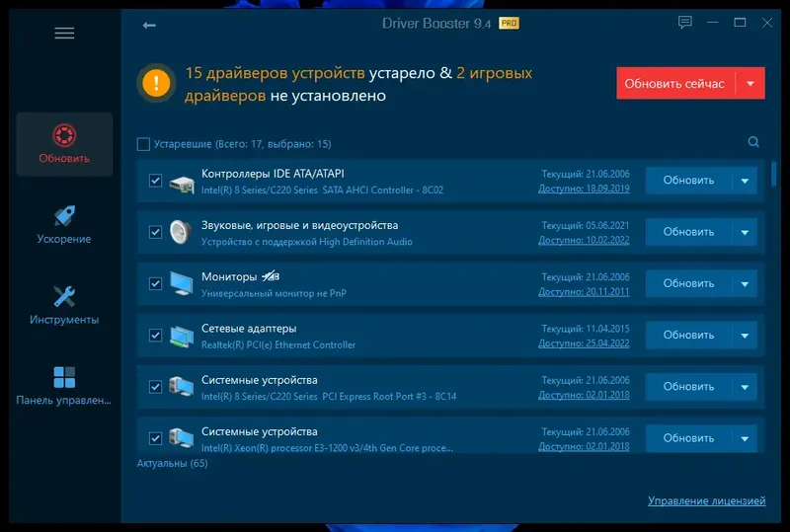Click the red Обновить сейчас button

click(675, 83)
